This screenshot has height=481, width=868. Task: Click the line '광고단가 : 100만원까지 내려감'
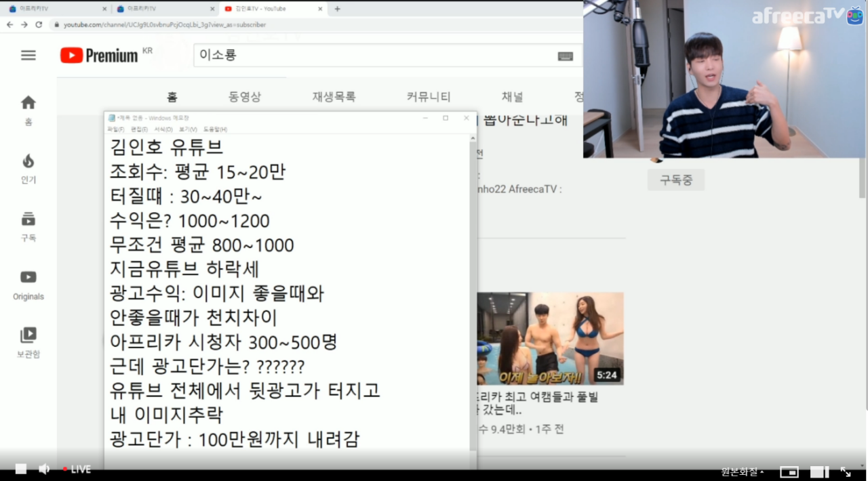(x=235, y=440)
